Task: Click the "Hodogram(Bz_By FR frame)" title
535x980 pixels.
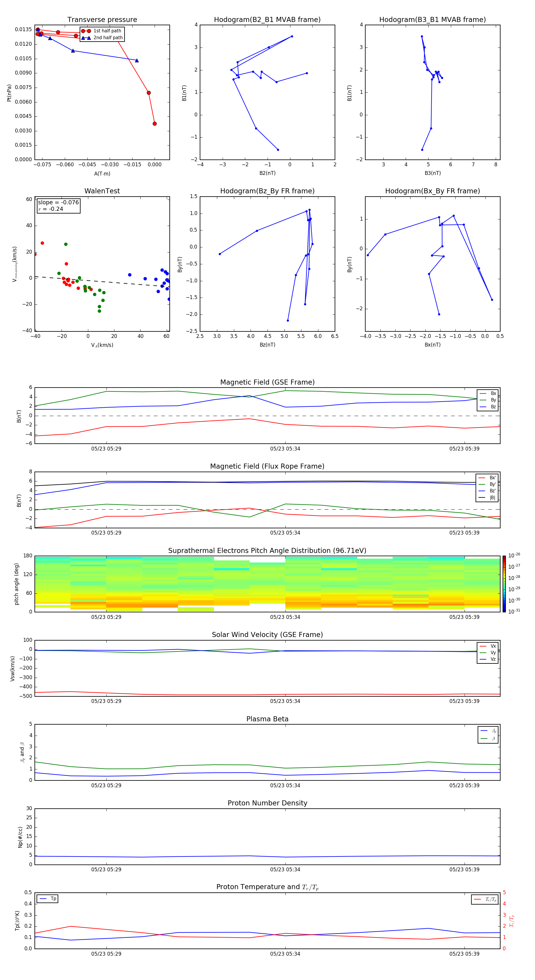Action: coord(267,191)
